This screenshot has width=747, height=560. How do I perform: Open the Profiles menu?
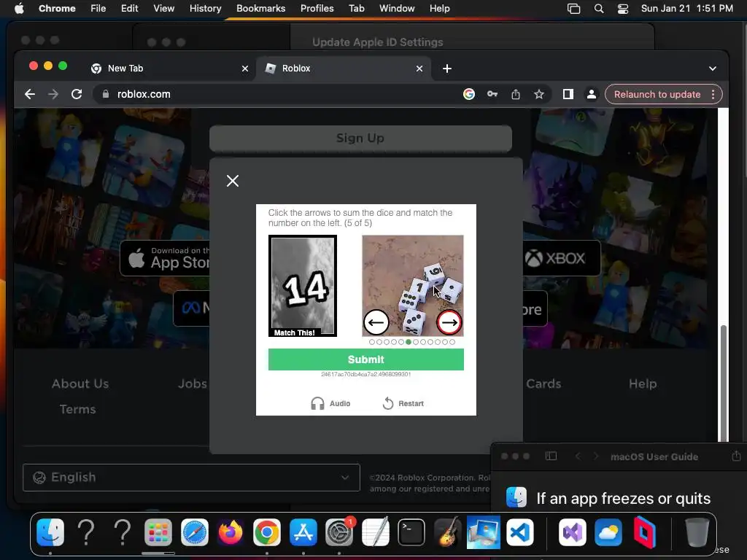coord(317,9)
